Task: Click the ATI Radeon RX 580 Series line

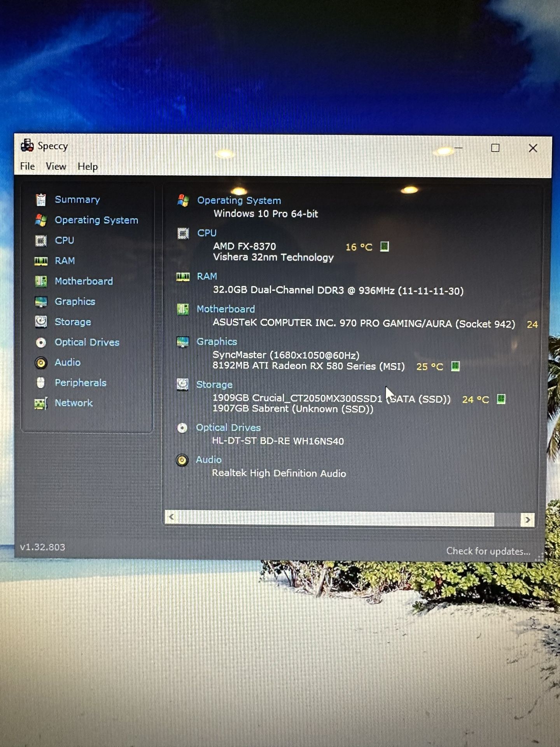Action: click(309, 366)
